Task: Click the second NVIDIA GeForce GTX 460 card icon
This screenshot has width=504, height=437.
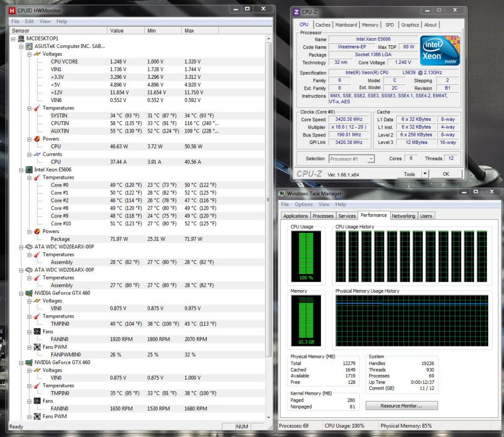Action: (x=29, y=362)
